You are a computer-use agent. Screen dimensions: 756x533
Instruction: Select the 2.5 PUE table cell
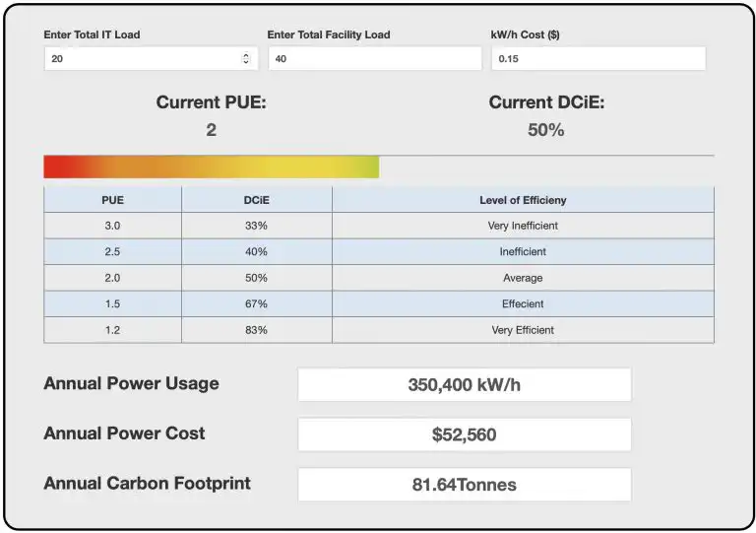(113, 252)
